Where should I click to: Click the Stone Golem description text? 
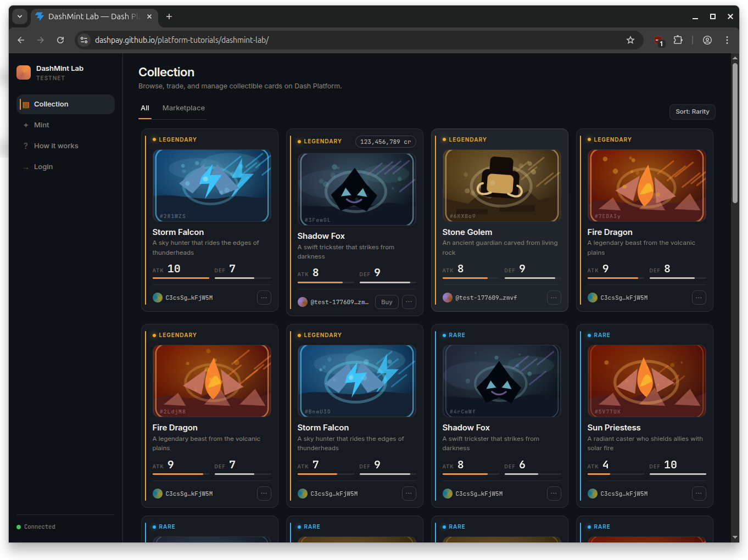[500, 248]
